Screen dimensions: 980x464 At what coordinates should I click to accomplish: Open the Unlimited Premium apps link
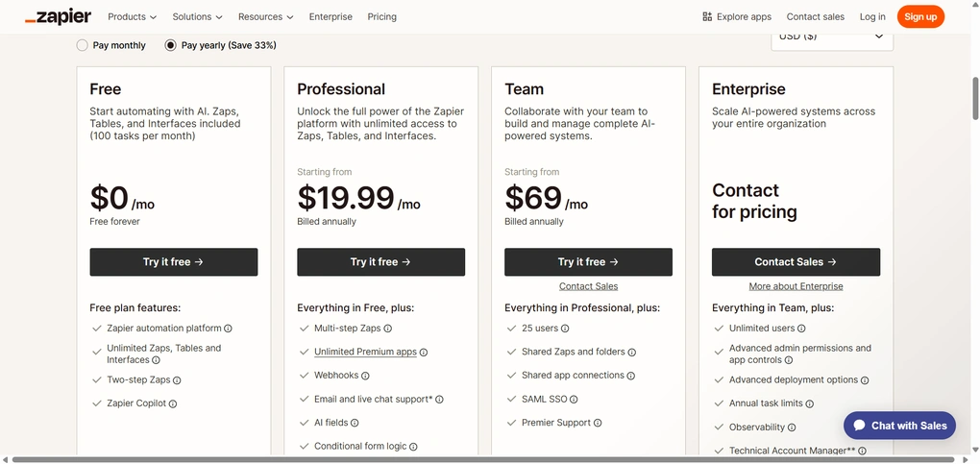[365, 352]
